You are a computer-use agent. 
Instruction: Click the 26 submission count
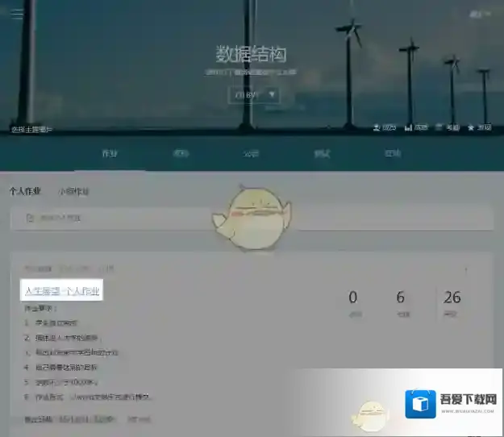tap(452, 298)
